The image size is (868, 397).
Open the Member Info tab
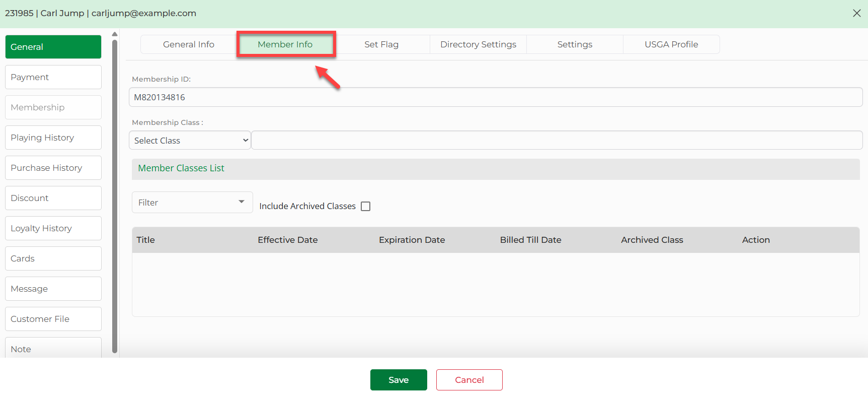coord(285,44)
